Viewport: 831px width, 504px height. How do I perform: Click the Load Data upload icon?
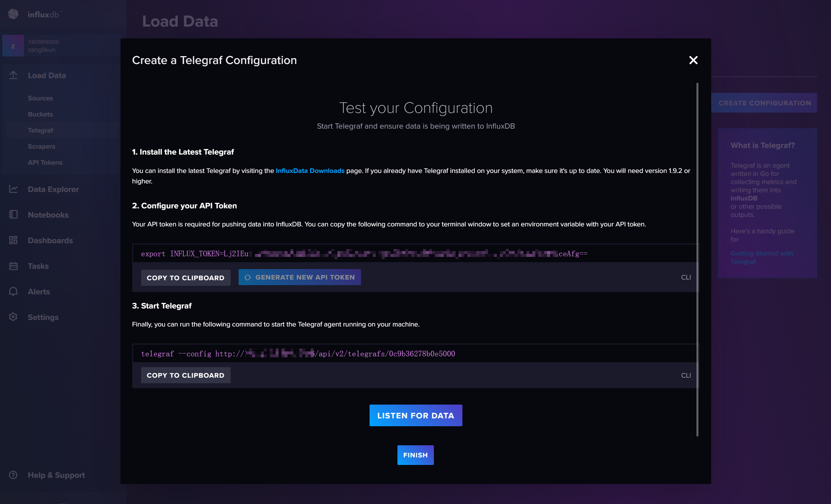pos(13,75)
